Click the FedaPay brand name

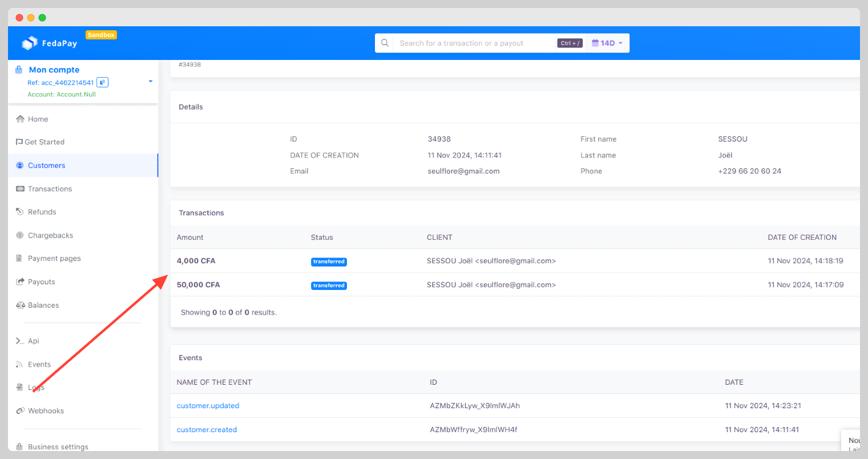pyautogui.click(x=59, y=43)
